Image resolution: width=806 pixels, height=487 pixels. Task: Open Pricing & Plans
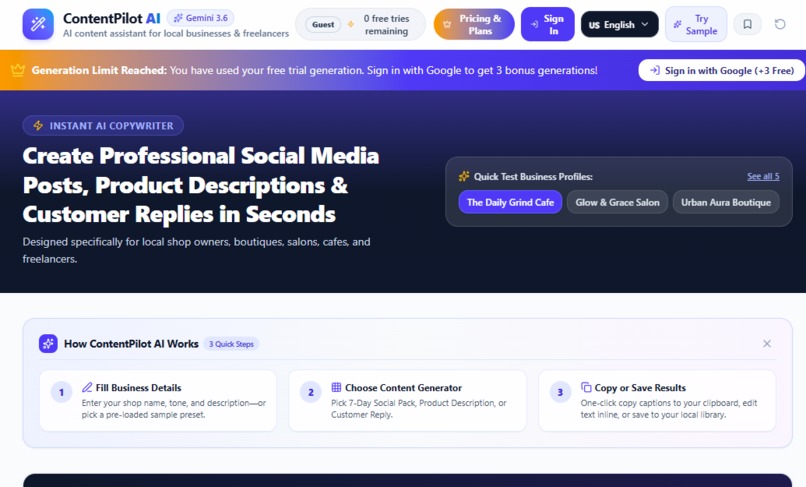pyautogui.click(x=474, y=24)
